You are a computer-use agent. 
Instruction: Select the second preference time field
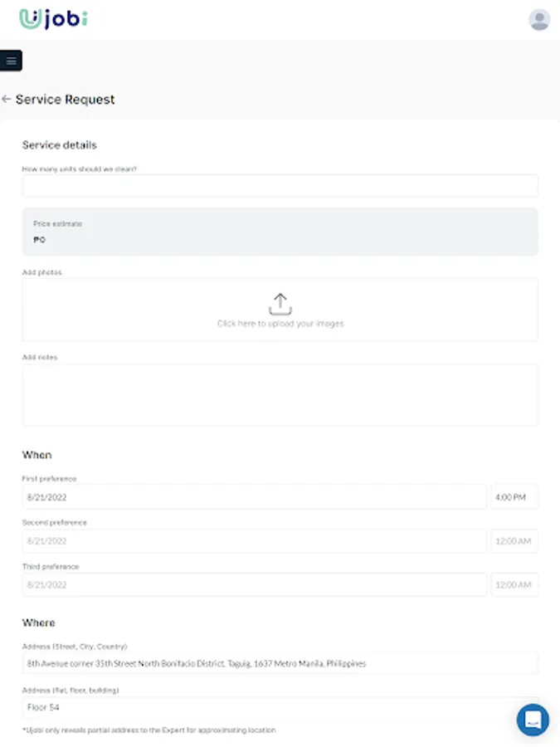click(514, 541)
